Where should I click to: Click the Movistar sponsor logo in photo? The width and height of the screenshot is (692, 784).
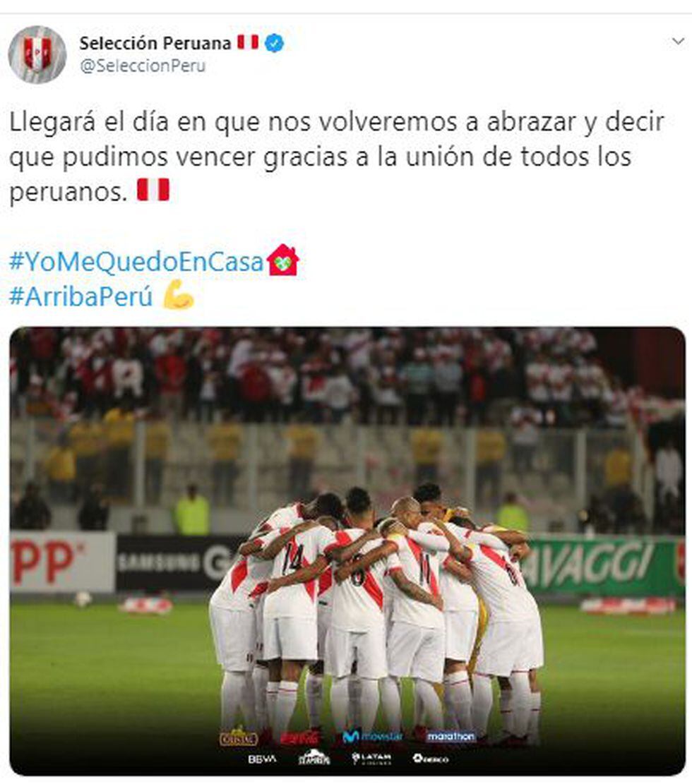[x=373, y=737]
